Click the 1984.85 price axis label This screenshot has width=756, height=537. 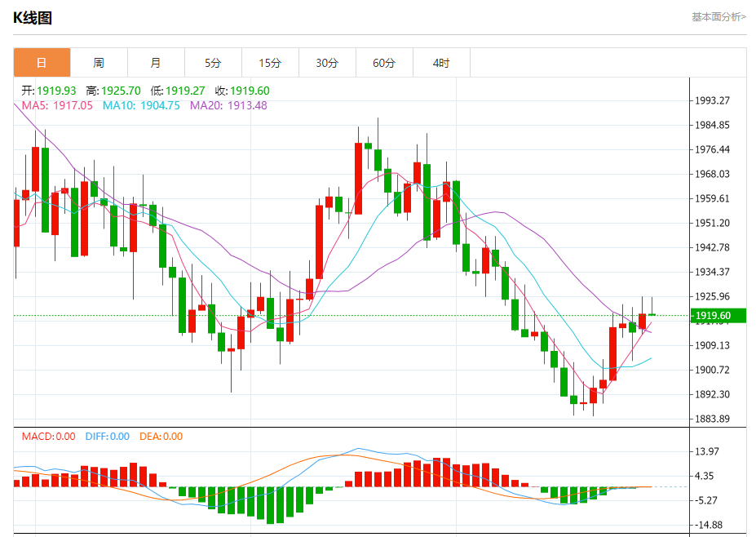click(712, 125)
